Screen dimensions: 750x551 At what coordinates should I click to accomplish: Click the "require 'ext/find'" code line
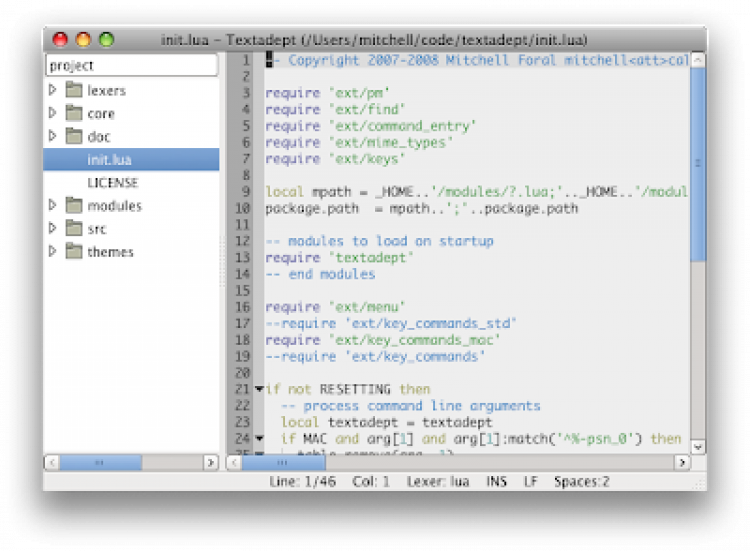[335, 110]
